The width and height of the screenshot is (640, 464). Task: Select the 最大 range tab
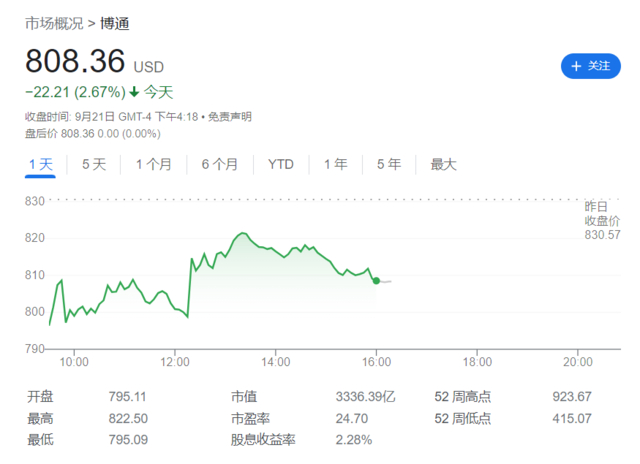pos(443,164)
